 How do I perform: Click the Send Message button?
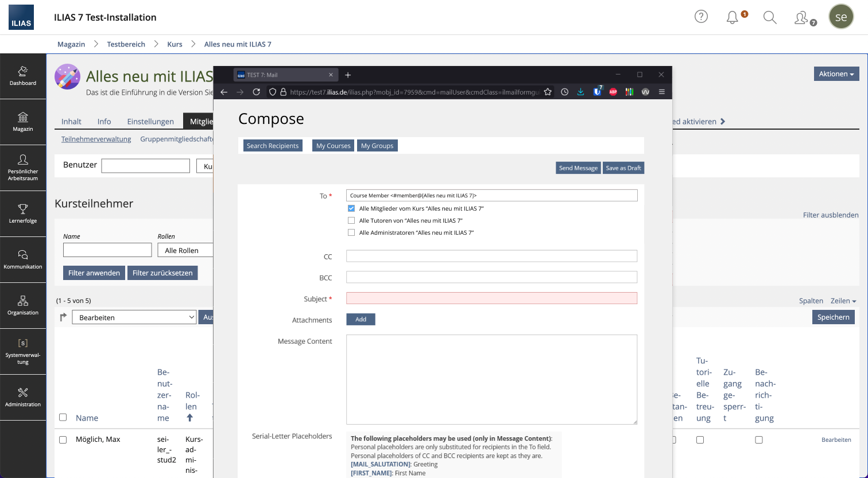(x=578, y=168)
